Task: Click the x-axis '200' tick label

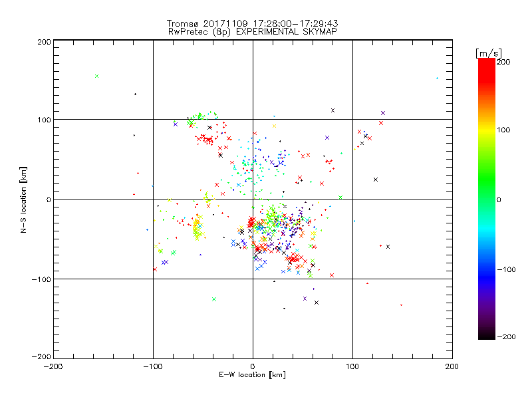Action: (452, 366)
